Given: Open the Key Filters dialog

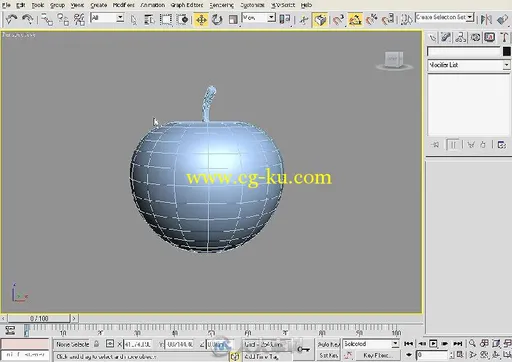Looking at the screenshot, I should coord(378,355).
